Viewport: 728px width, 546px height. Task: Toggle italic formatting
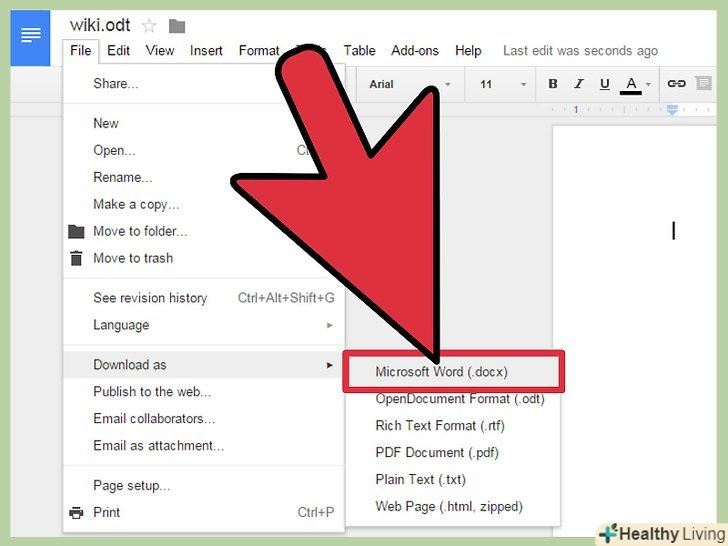578,84
